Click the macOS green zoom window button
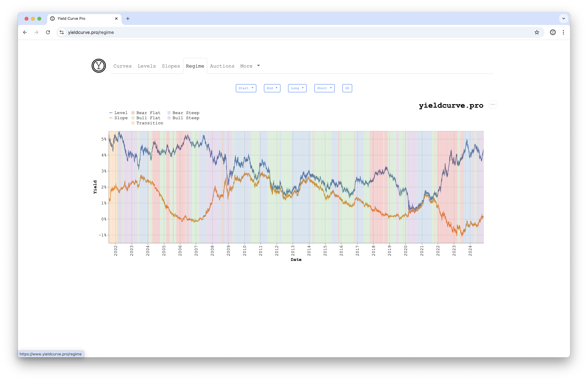The width and height of the screenshot is (588, 381). 39,19
